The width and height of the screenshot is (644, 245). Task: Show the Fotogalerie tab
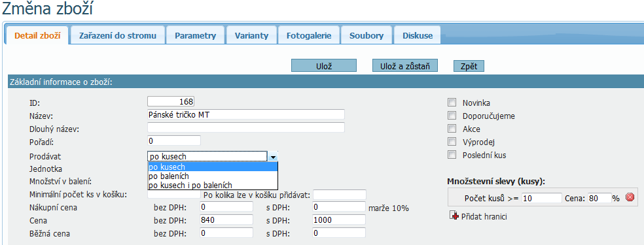(x=310, y=36)
